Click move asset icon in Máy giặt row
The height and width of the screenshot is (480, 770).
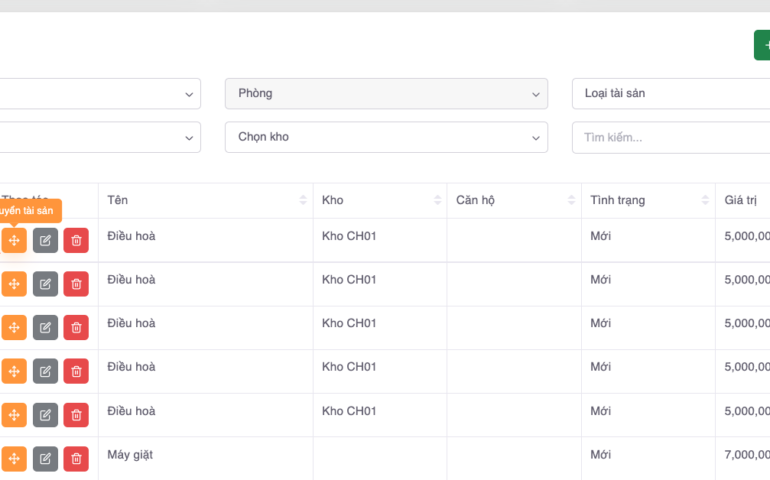pyautogui.click(x=14, y=459)
